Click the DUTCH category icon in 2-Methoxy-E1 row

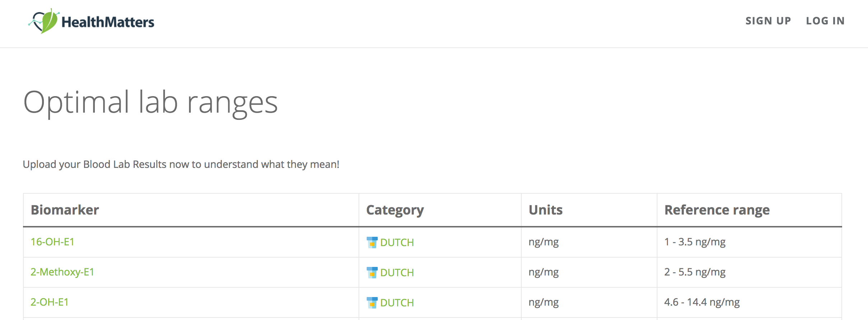[372, 273]
